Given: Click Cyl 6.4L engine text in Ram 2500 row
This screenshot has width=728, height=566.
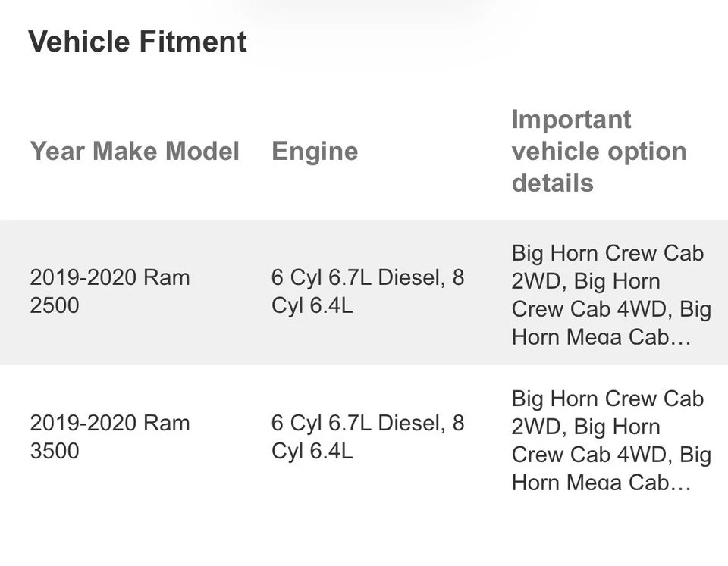Looking at the screenshot, I should click(x=312, y=305).
